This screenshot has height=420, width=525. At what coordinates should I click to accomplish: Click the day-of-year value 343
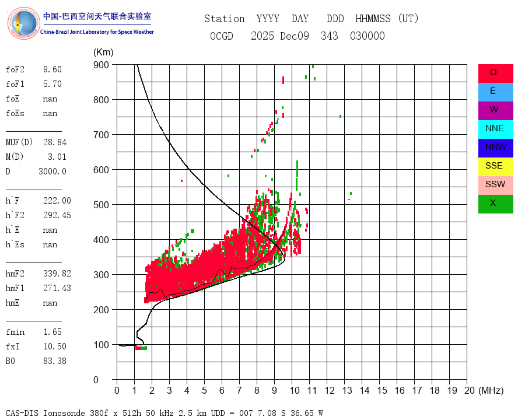click(329, 36)
